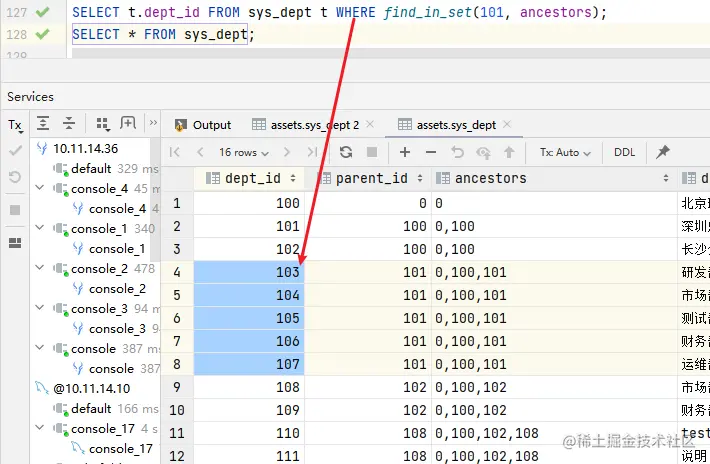The height and width of the screenshot is (464, 710).
Task: Open the console_1 child console entry
Action: tap(116, 249)
